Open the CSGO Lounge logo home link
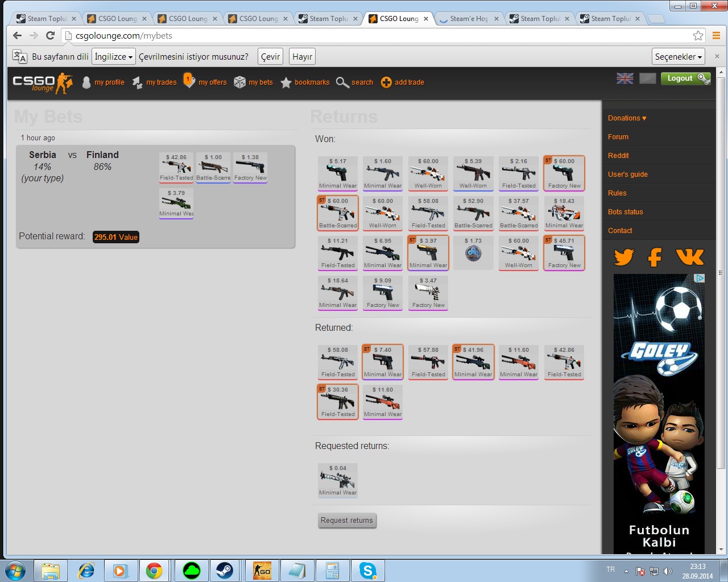 pyautogui.click(x=43, y=82)
